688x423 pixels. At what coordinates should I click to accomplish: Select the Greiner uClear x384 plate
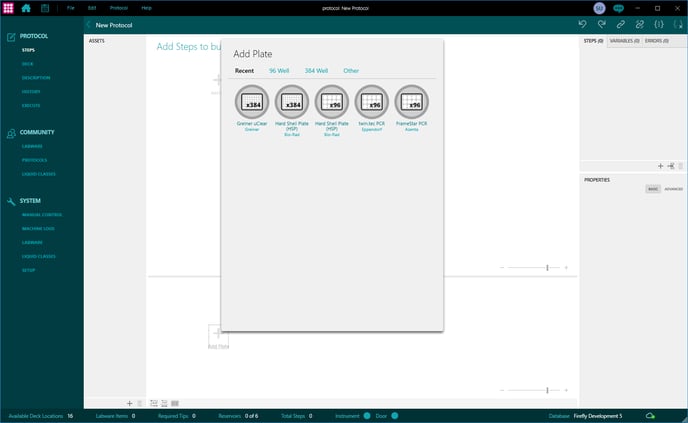[252, 102]
